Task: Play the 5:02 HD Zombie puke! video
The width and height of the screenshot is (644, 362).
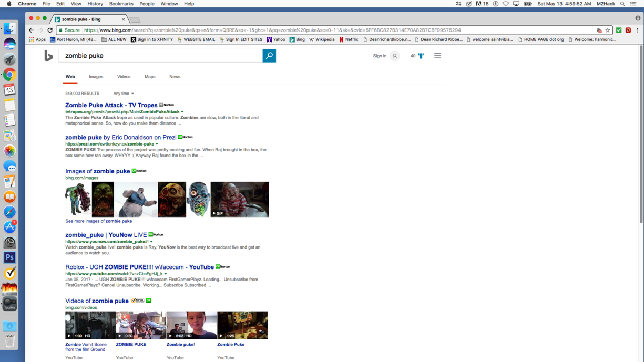Action: coord(191,325)
